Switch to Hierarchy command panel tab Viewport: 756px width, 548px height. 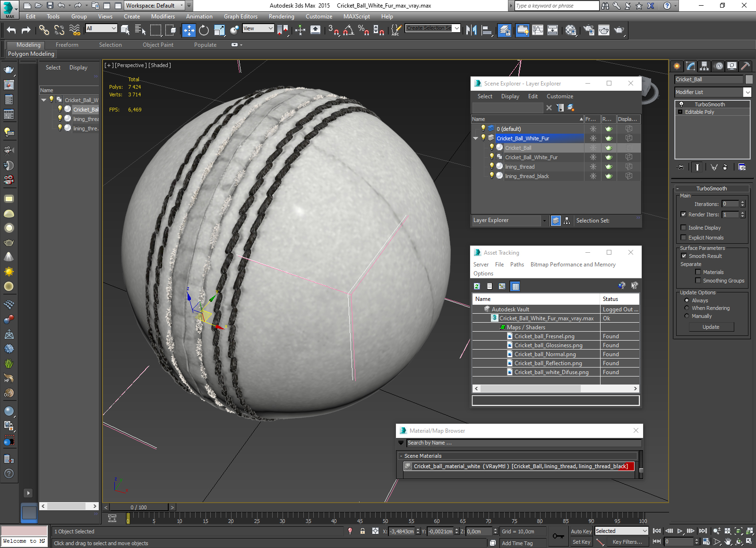[704, 66]
